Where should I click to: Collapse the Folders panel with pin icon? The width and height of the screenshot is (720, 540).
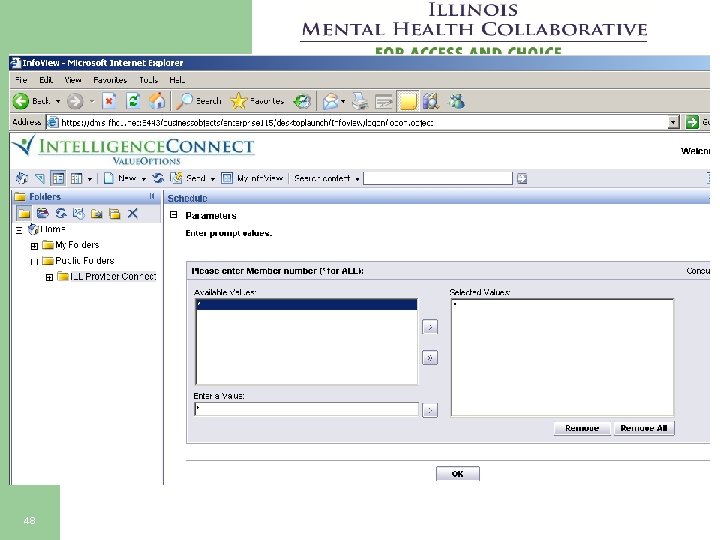pyautogui.click(x=152, y=196)
